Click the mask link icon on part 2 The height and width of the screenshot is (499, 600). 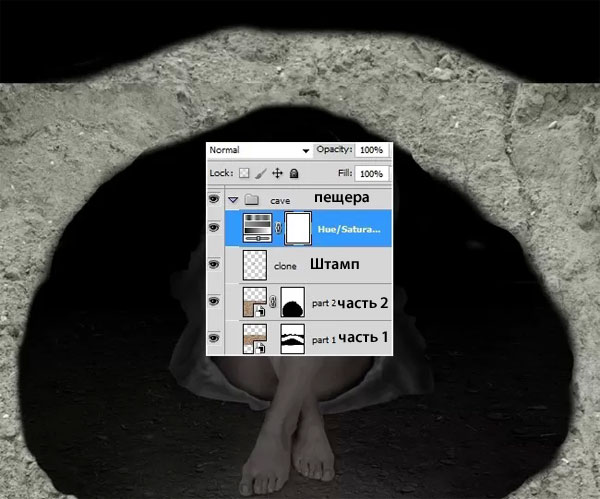[x=274, y=302]
